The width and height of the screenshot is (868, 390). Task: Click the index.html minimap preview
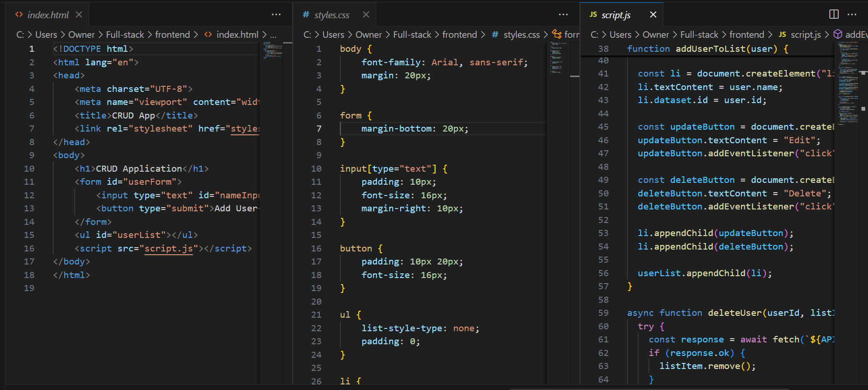coord(273,50)
